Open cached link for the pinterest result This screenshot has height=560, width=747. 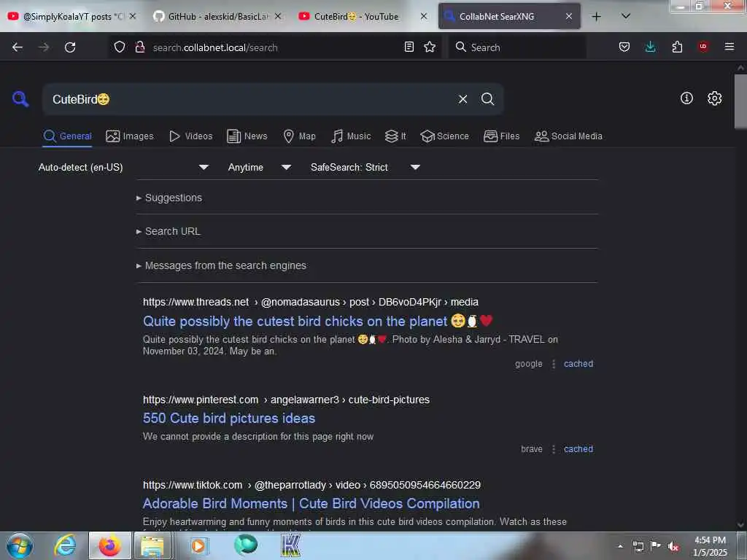(578, 449)
